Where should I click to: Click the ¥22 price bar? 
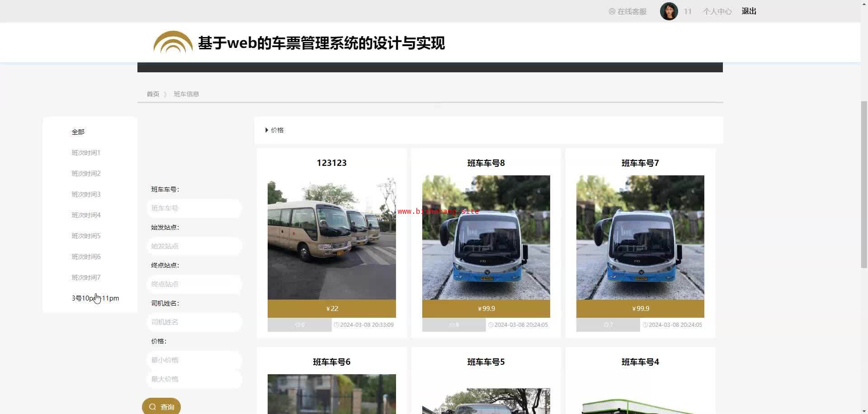pyautogui.click(x=332, y=309)
